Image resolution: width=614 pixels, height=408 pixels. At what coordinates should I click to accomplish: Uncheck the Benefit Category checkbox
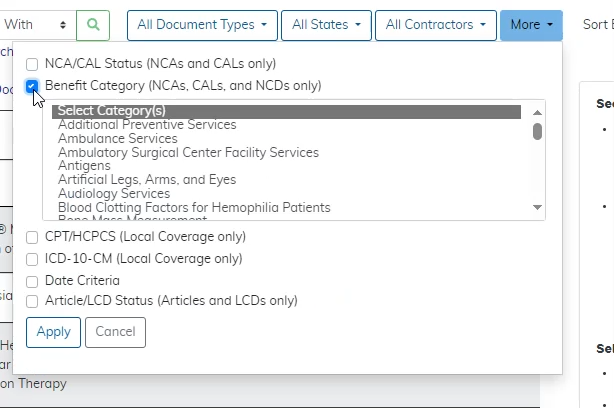33,86
